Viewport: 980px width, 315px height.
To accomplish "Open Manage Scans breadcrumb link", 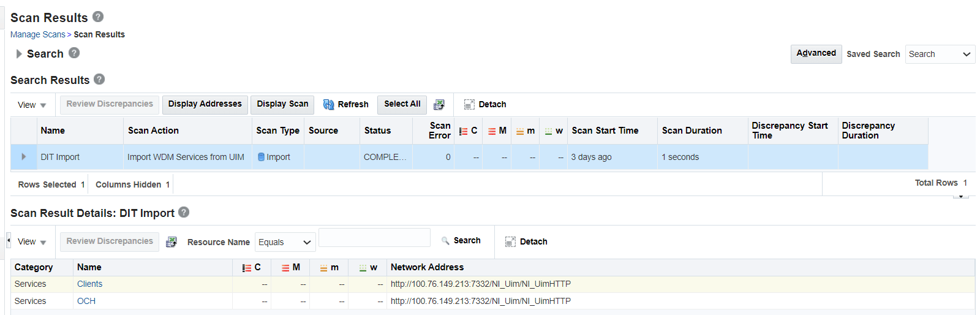I will coord(37,34).
